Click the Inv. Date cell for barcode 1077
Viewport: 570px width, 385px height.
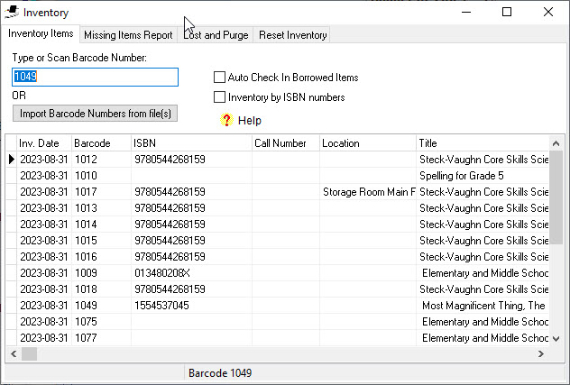(x=44, y=338)
